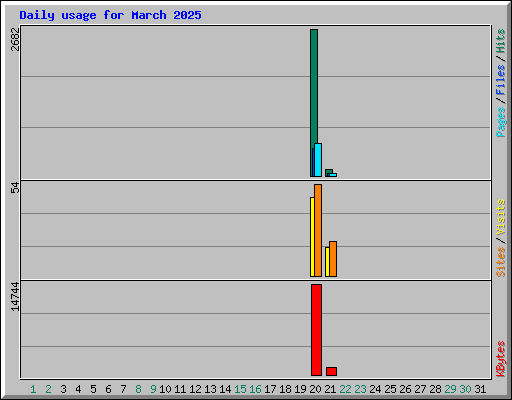The width and height of the screenshot is (512, 400).
Task: Click day 20 on the x-axis
Action: coord(315,389)
